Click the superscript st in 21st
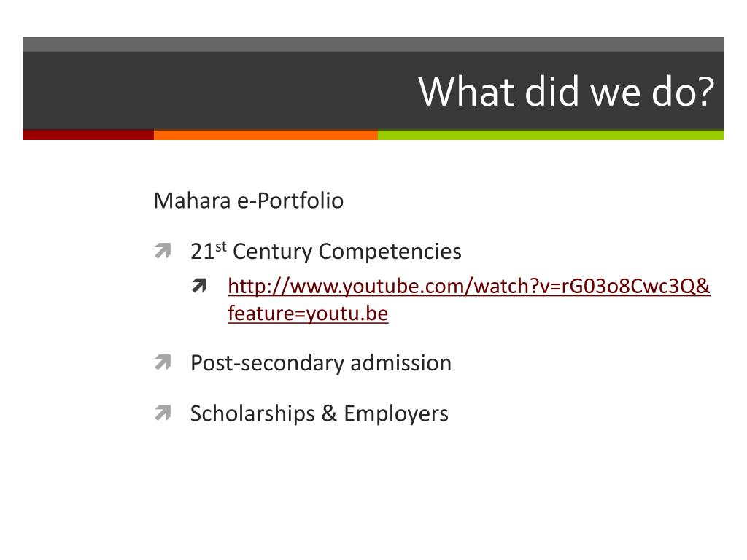747x560 pixels. [x=220, y=246]
